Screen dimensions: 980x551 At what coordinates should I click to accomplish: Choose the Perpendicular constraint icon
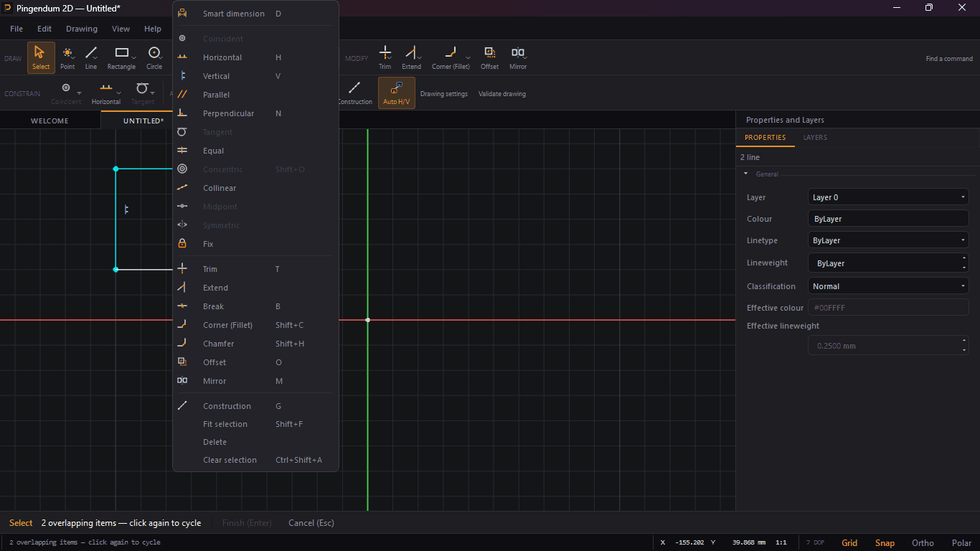tap(182, 113)
